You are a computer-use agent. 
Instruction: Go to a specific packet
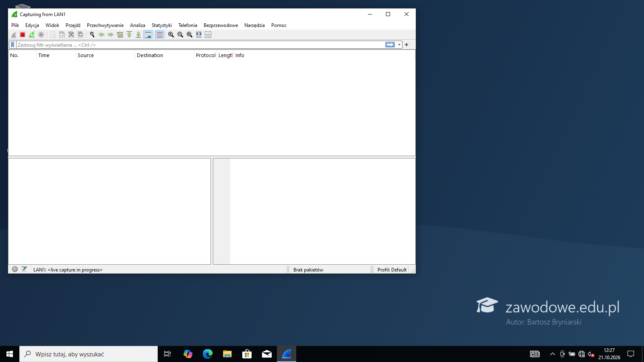[120, 35]
